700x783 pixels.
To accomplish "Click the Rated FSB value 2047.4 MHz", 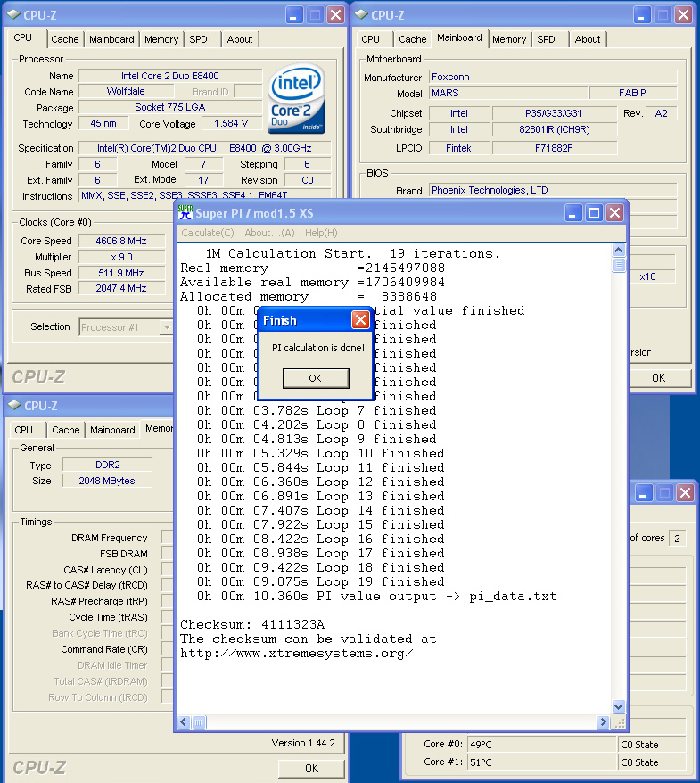I will click(x=121, y=289).
